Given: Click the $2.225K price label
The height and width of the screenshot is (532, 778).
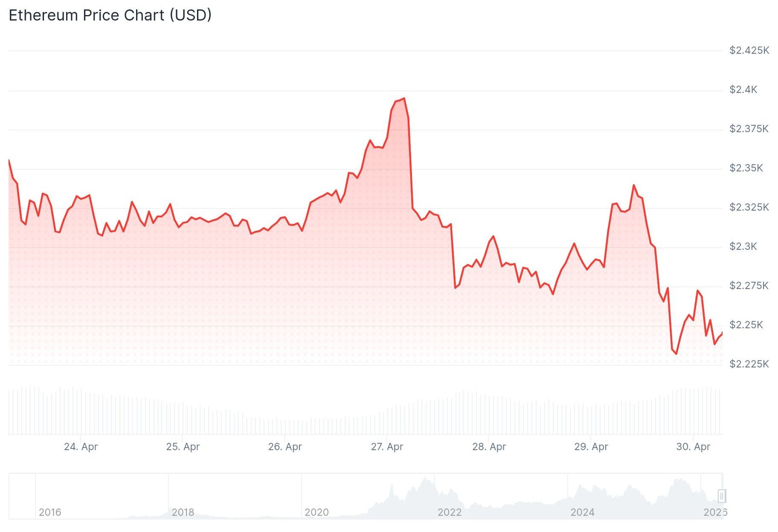Looking at the screenshot, I should pos(749,364).
